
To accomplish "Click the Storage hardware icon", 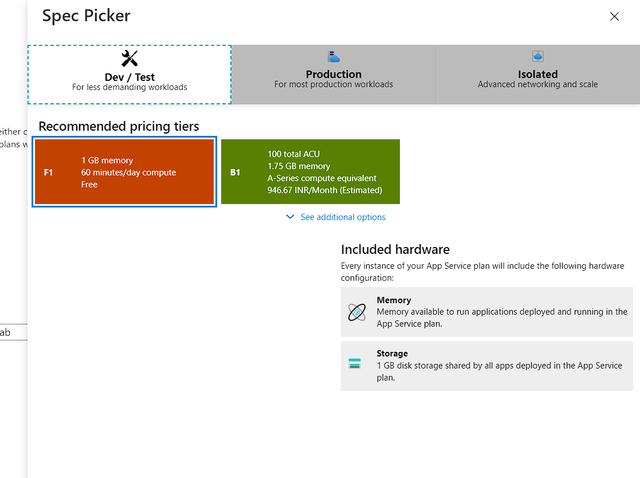I will [355, 363].
